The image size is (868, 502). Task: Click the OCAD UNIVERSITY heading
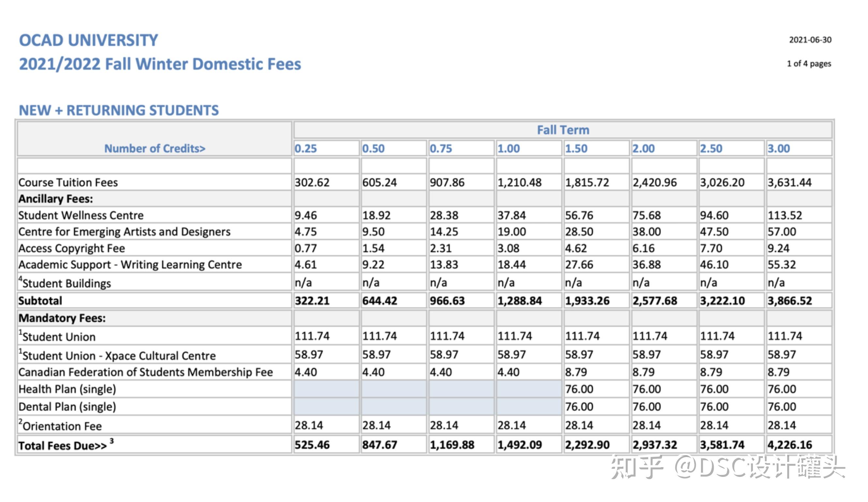[x=88, y=40]
